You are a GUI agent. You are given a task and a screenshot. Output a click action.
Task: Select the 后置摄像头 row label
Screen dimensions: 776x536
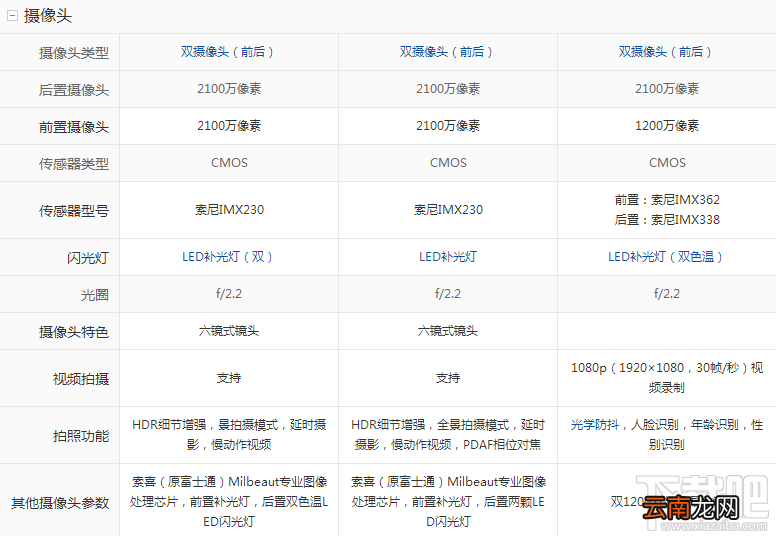click(74, 90)
